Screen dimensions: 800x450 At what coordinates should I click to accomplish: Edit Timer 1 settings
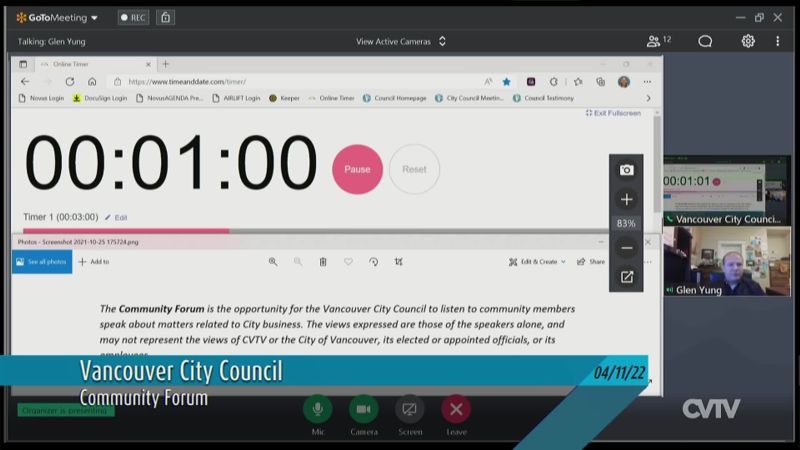click(116, 217)
